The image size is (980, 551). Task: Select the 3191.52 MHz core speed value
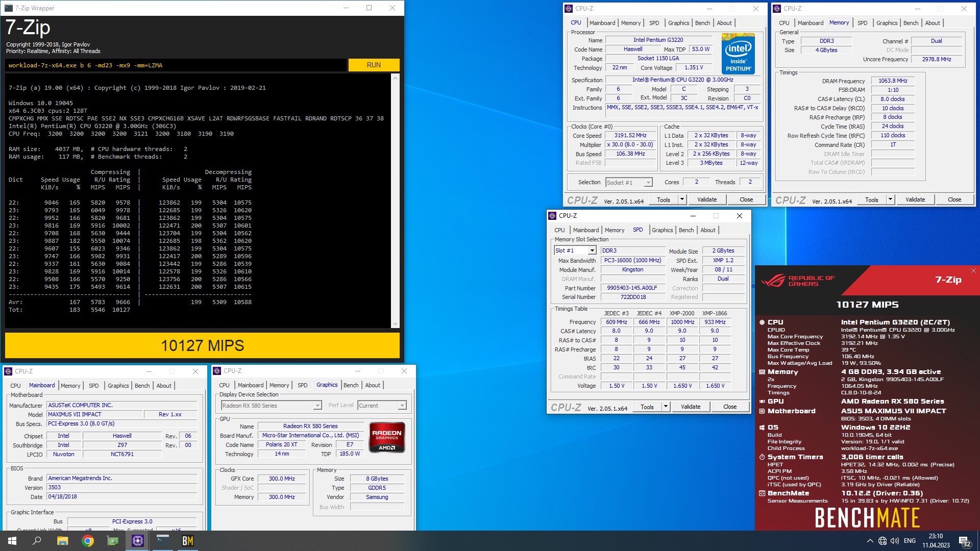coord(630,136)
